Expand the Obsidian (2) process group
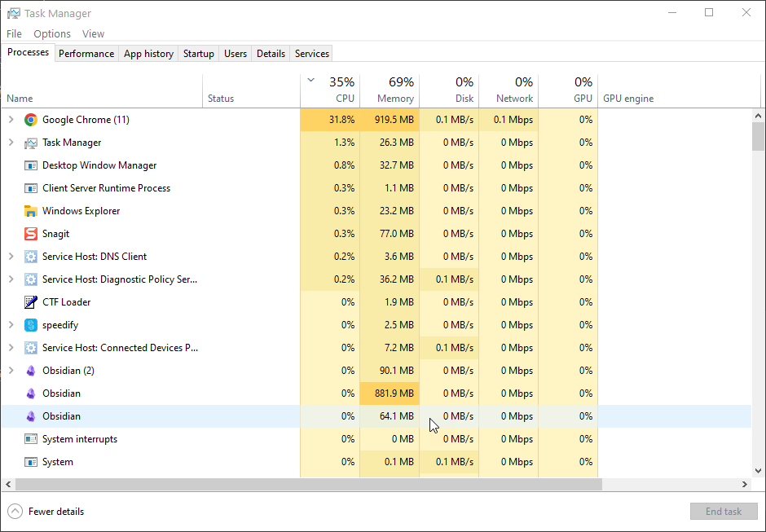Screen dimensions: 766x532 11,371
